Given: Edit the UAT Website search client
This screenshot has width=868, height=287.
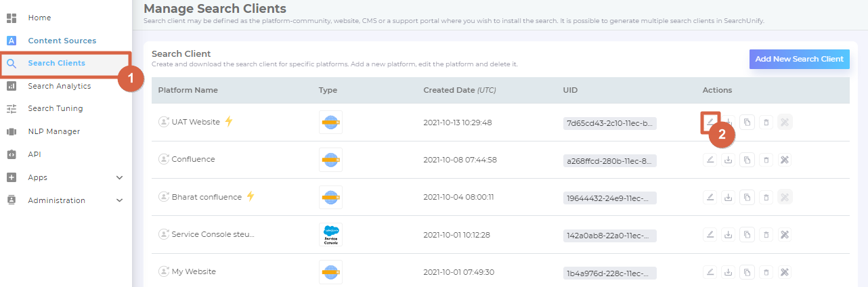Looking at the screenshot, I should pos(710,122).
